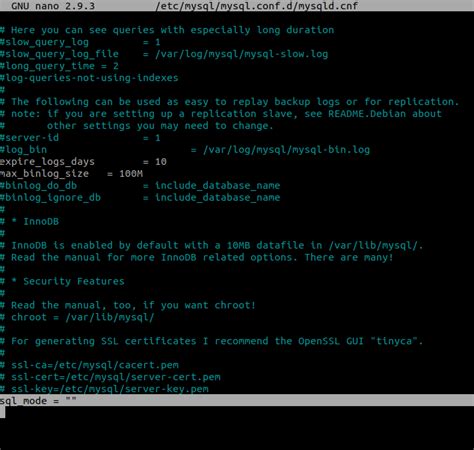Click the comment mentioning 'README.Debian about'
The width and height of the screenshot is (474, 450).
pos(221,114)
